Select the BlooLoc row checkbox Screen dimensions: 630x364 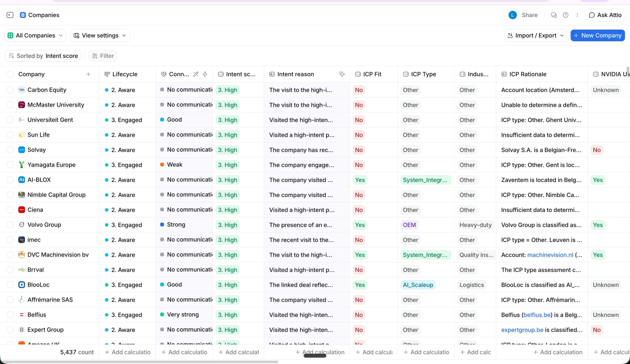point(10,285)
